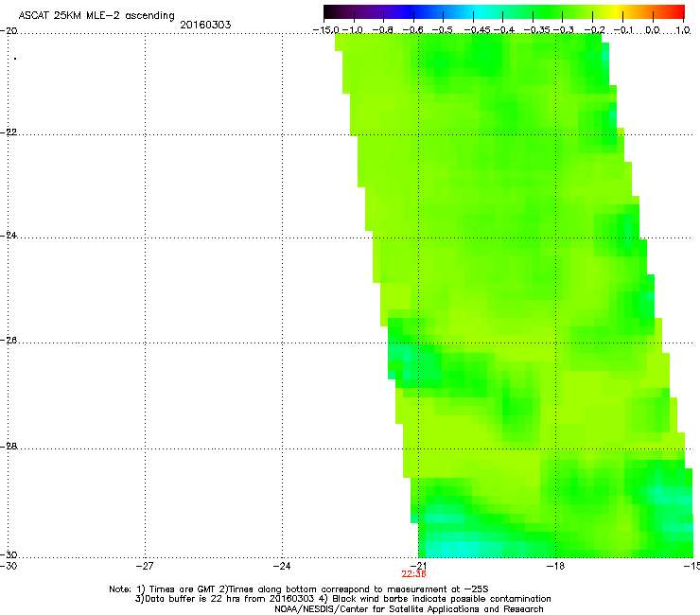Click the '-0.2' color scale label
This screenshot has height=615, width=700.
594,30
